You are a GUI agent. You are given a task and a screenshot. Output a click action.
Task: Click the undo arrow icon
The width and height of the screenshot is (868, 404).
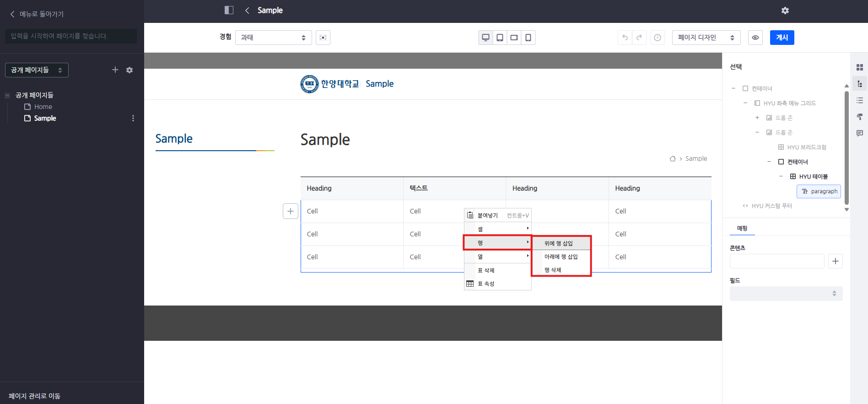click(625, 38)
